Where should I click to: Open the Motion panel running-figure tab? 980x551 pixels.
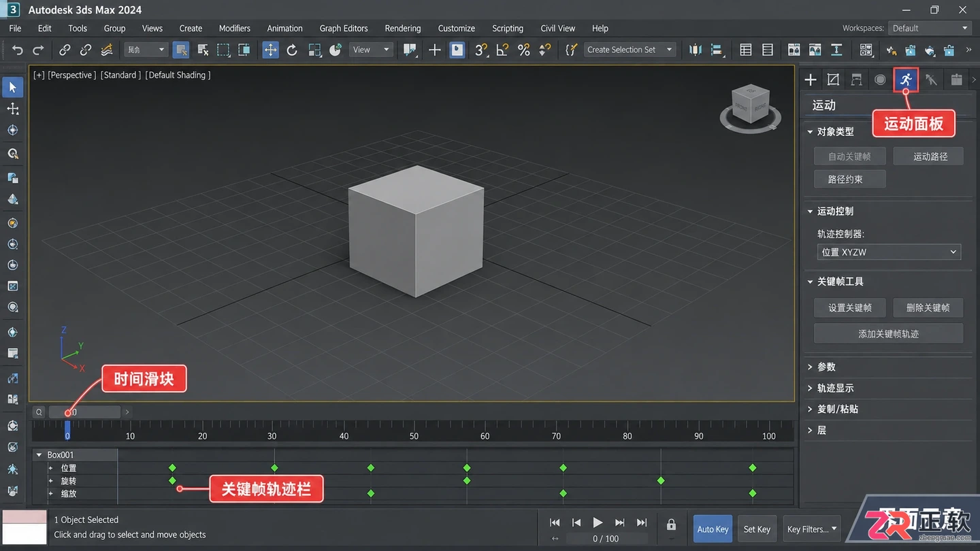coord(906,80)
